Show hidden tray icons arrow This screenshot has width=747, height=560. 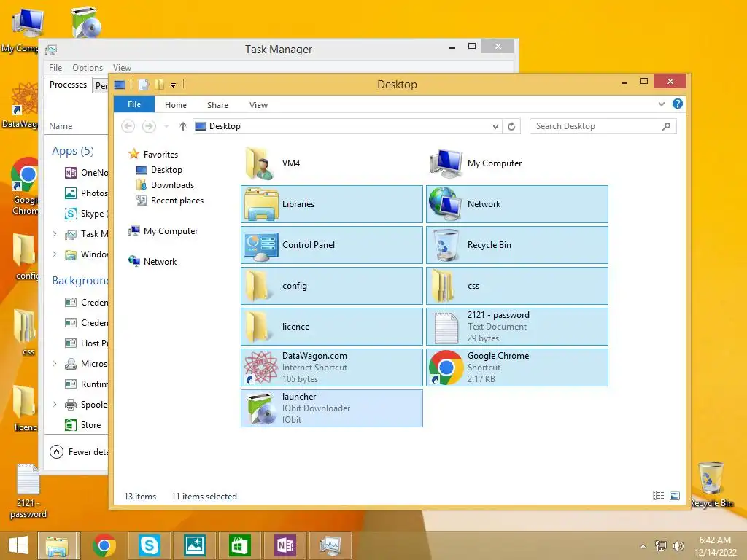(643, 546)
